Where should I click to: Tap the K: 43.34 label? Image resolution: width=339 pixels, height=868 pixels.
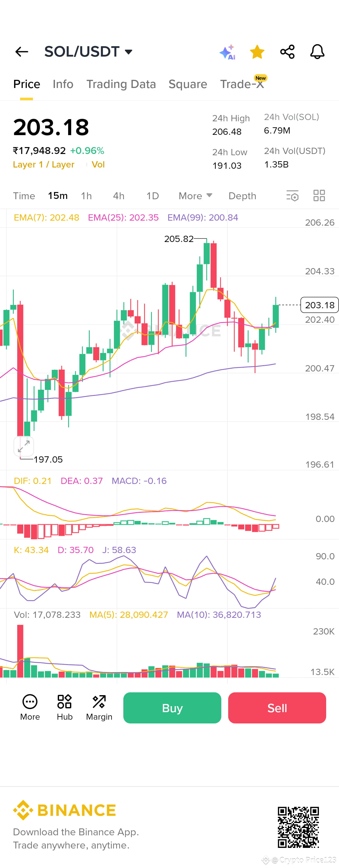pos(31,550)
